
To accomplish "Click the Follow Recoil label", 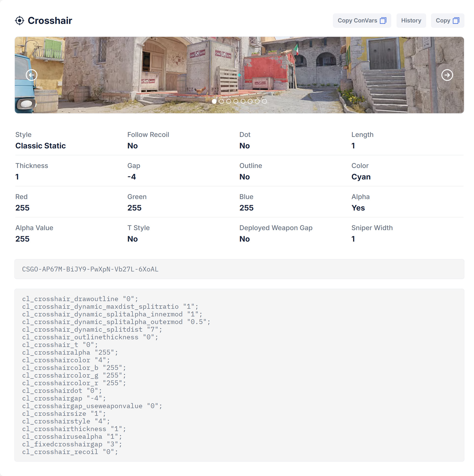I will [x=148, y=135].
